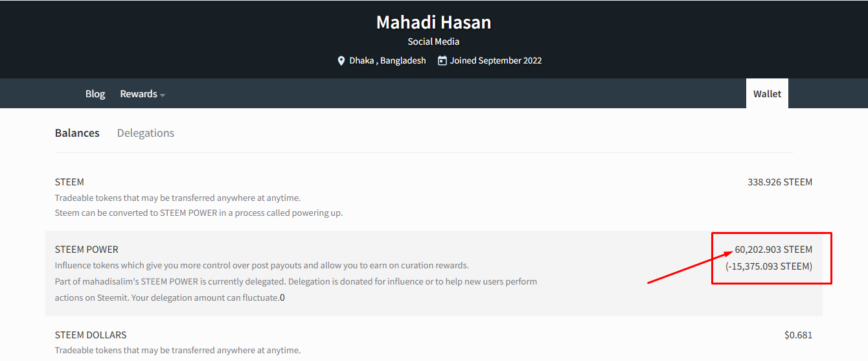Image resolution: width=868 pixels, height=361 pixels.
Task: Open the Rewards menu
Action: (143, 94)
